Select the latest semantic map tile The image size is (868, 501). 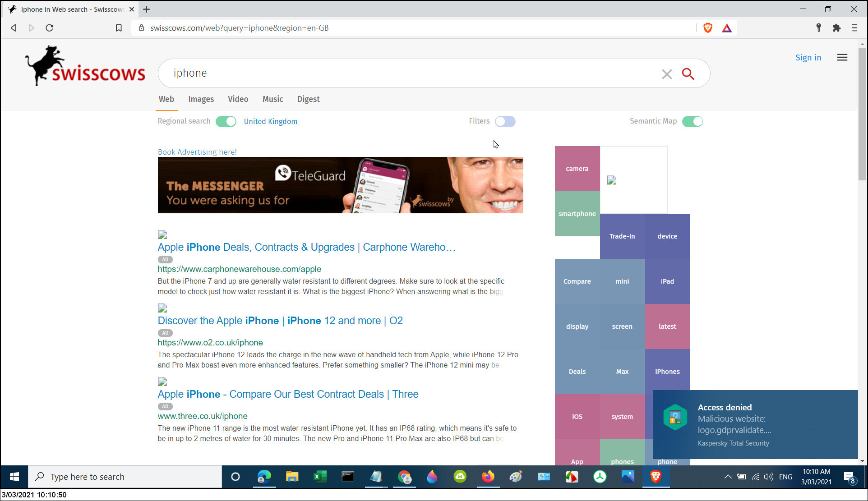click(x=667, y=326)
